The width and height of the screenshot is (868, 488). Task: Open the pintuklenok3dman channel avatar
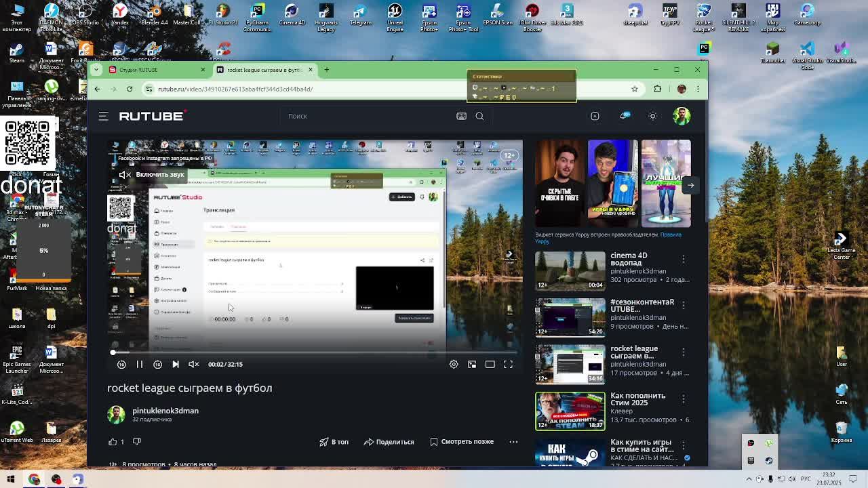click(x=116, y=414)
